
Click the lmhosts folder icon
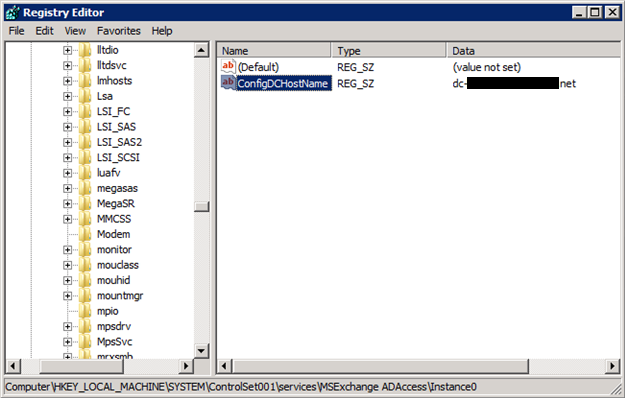85,81
